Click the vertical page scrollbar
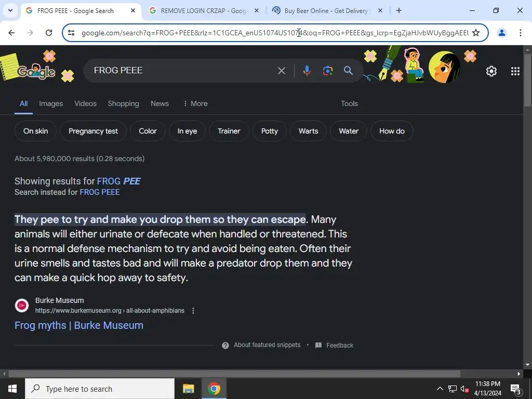 (527, 79)
